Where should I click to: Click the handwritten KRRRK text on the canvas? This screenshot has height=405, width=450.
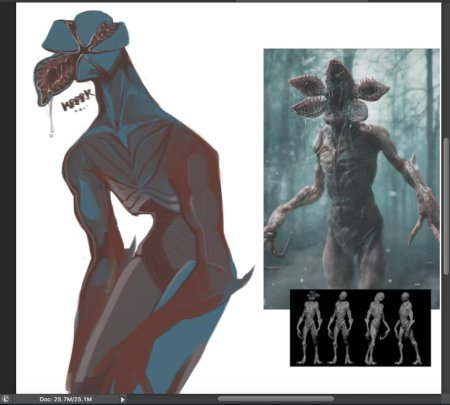pos(78,103)
